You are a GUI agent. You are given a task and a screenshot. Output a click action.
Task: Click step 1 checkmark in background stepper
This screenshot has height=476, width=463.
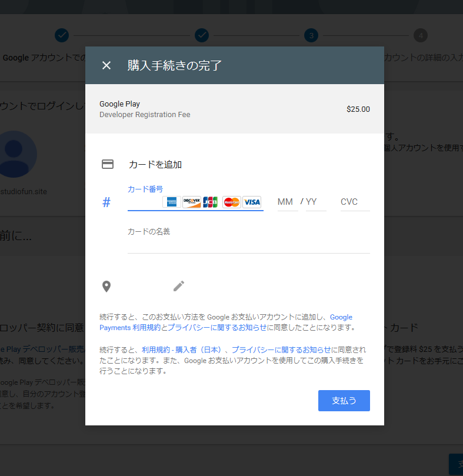pos(62,35)
